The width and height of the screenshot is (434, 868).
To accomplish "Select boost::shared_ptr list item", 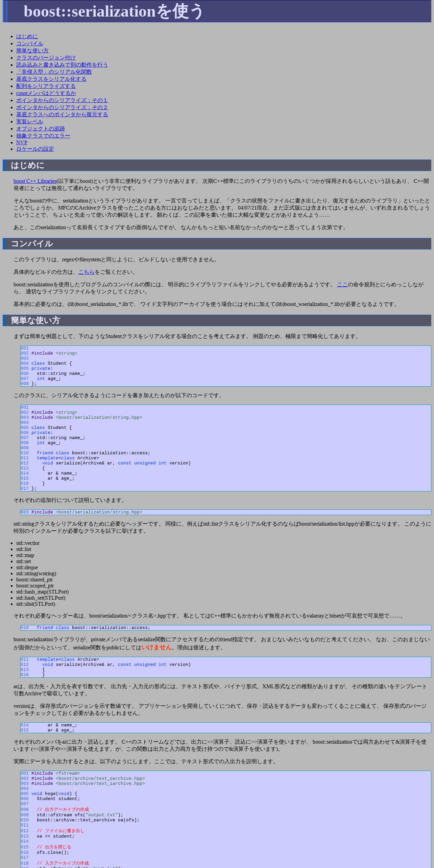I will (x=34, y=580).
